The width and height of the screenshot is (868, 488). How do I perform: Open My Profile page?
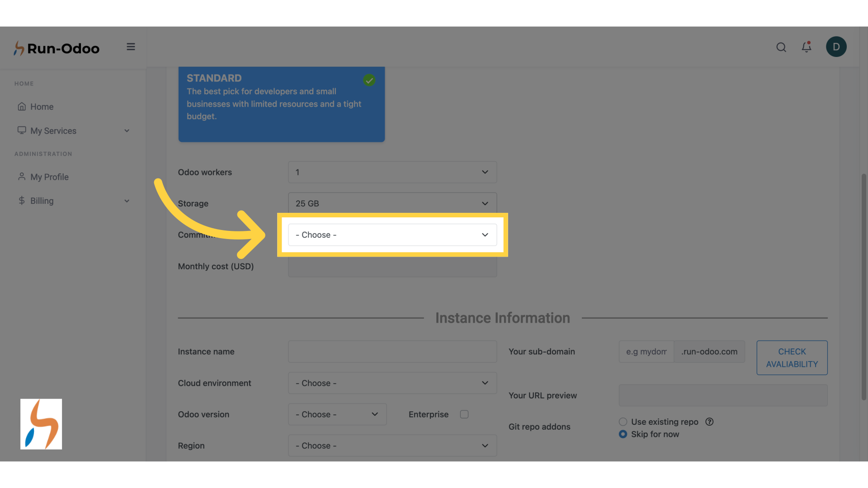(x=49, y=177)
